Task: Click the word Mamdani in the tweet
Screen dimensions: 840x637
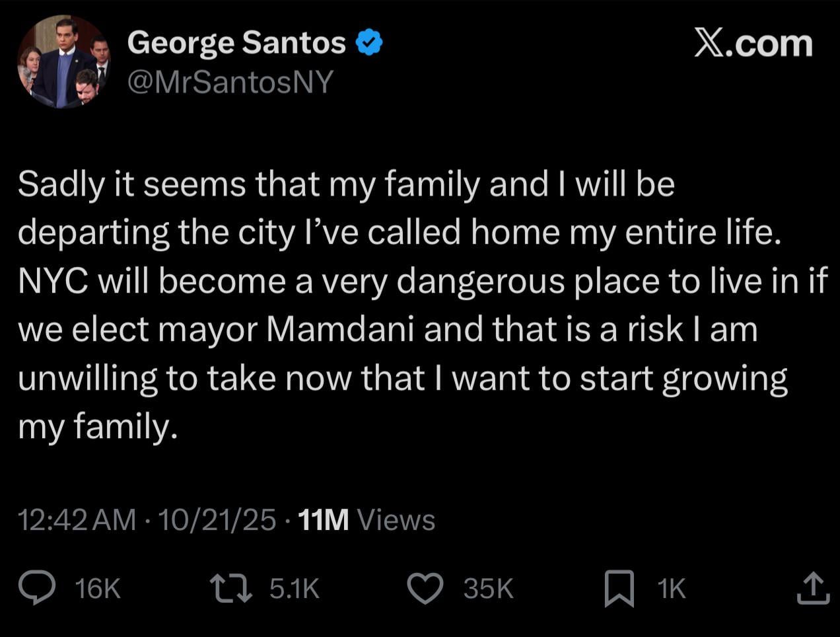Action: 341,329
